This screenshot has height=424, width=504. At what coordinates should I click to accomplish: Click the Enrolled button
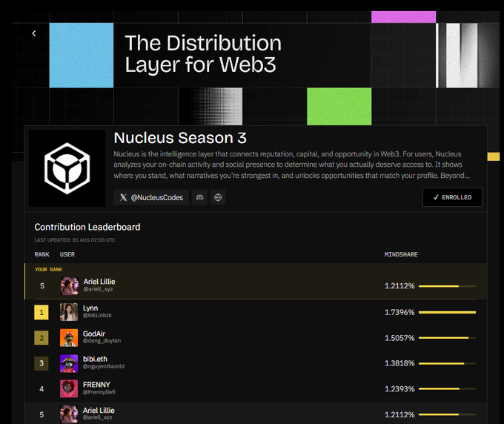coord(452,197)
